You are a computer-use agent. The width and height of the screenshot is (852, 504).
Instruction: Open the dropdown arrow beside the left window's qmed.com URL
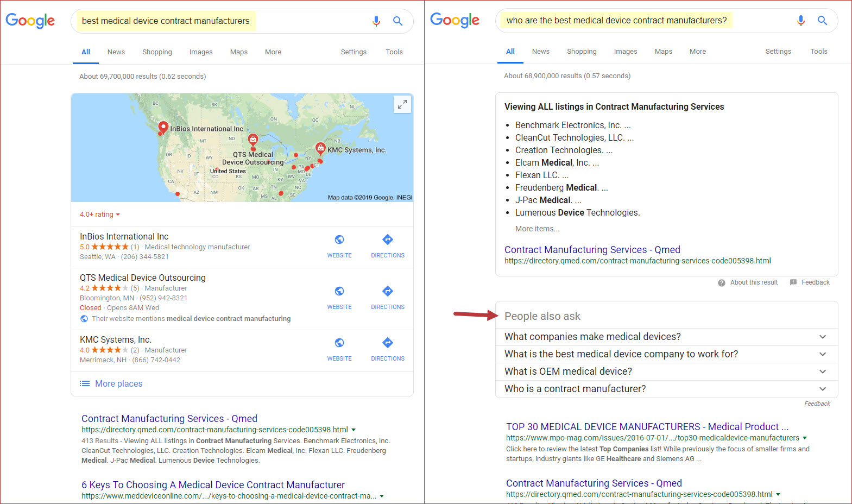(354, 430)
